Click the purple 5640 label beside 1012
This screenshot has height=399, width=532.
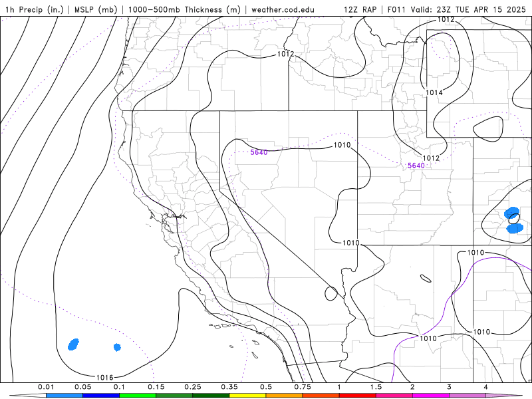coord(416,166)
